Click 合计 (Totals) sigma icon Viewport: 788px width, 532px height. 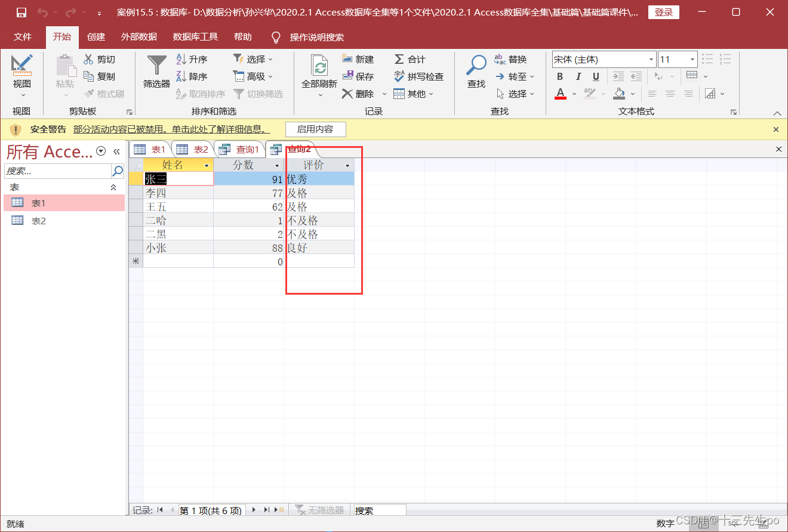(399, 59)
